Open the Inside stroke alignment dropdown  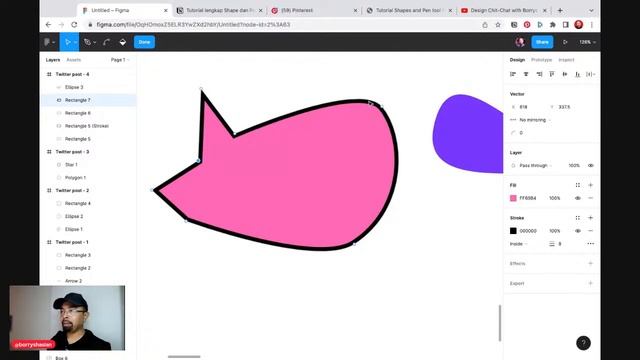[518, 244]
